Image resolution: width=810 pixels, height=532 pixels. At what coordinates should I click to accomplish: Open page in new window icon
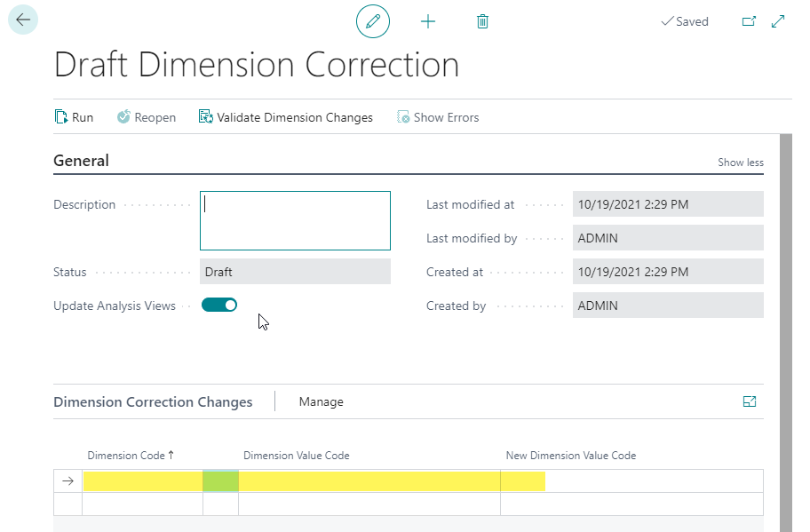749,21
